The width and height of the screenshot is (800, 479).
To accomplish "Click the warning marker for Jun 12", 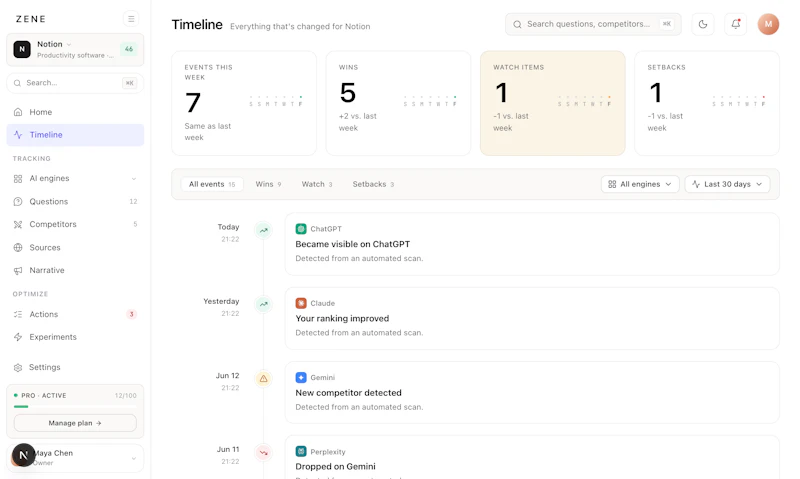I will tap(263, 379).
